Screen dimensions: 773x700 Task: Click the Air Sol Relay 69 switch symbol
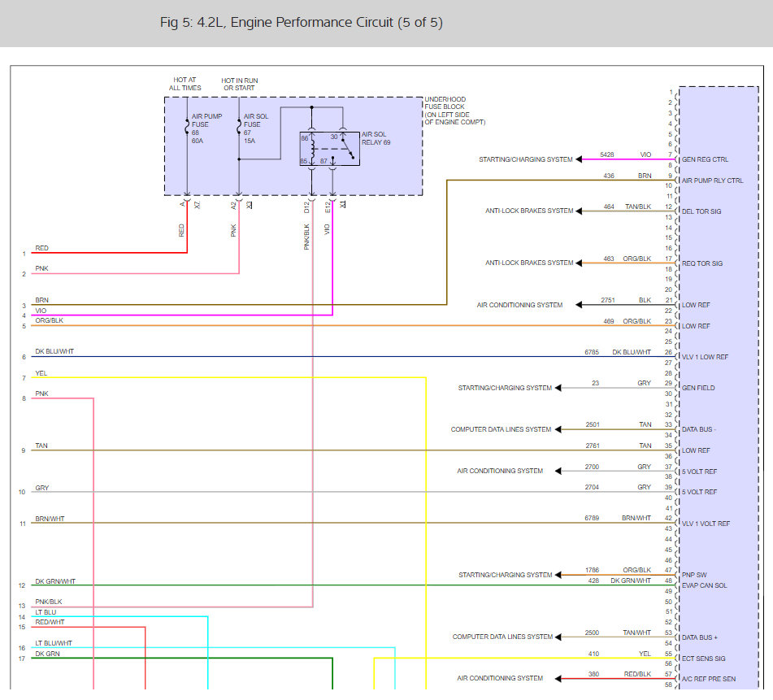347,150
